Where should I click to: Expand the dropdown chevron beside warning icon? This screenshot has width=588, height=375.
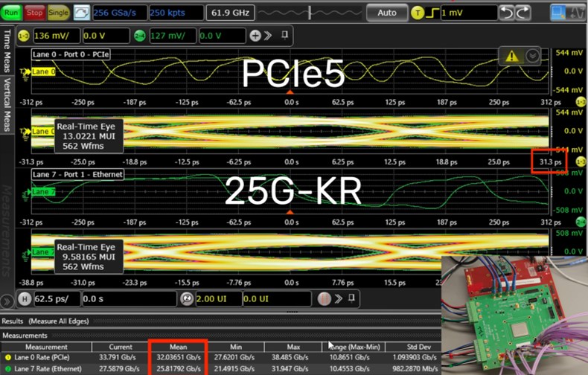pos(532,56)
